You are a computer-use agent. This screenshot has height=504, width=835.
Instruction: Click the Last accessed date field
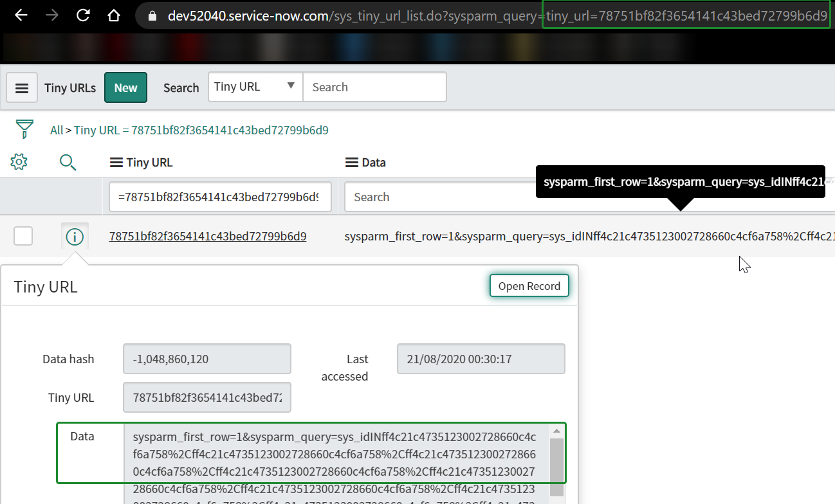coord(481,359)
